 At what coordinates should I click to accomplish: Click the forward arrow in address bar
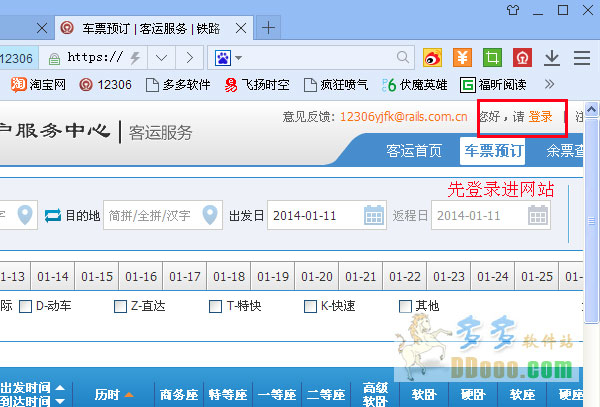click(189, 58)
